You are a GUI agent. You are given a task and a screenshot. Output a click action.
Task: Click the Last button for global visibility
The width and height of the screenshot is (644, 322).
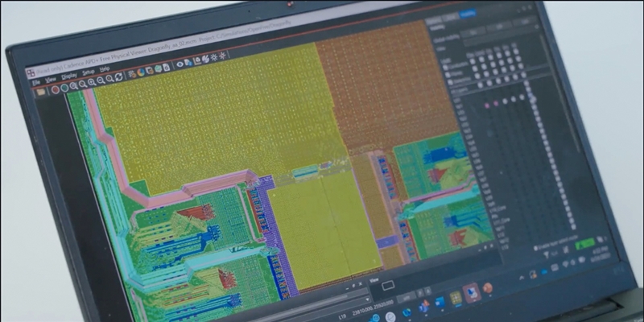(x=525, y=22)
